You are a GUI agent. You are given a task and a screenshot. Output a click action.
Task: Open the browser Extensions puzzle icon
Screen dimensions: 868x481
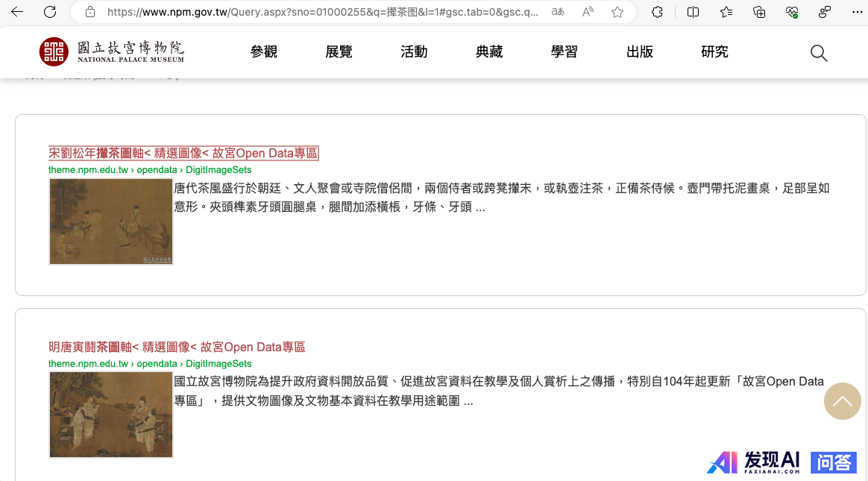pyautogui.click(x=657, y=12)
